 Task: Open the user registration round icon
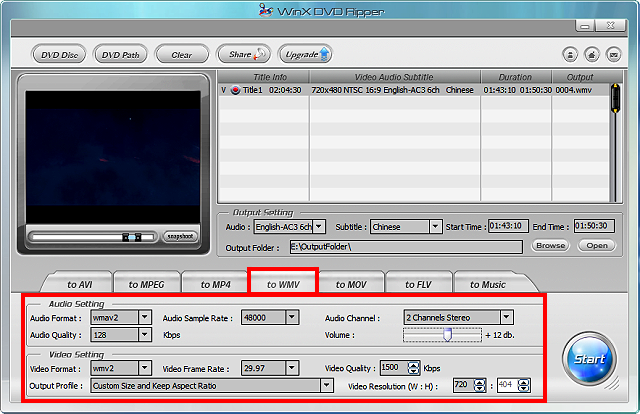[570, 55]
